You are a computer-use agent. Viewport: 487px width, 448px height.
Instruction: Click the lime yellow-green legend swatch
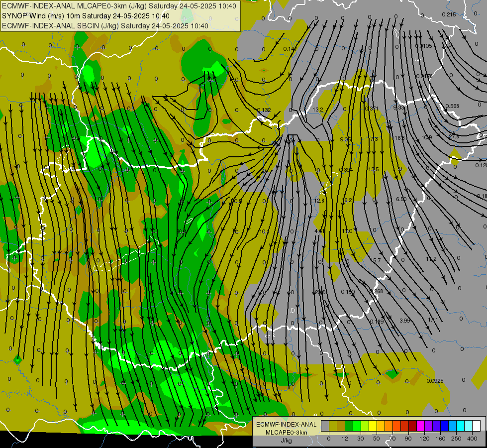point(365,426)
